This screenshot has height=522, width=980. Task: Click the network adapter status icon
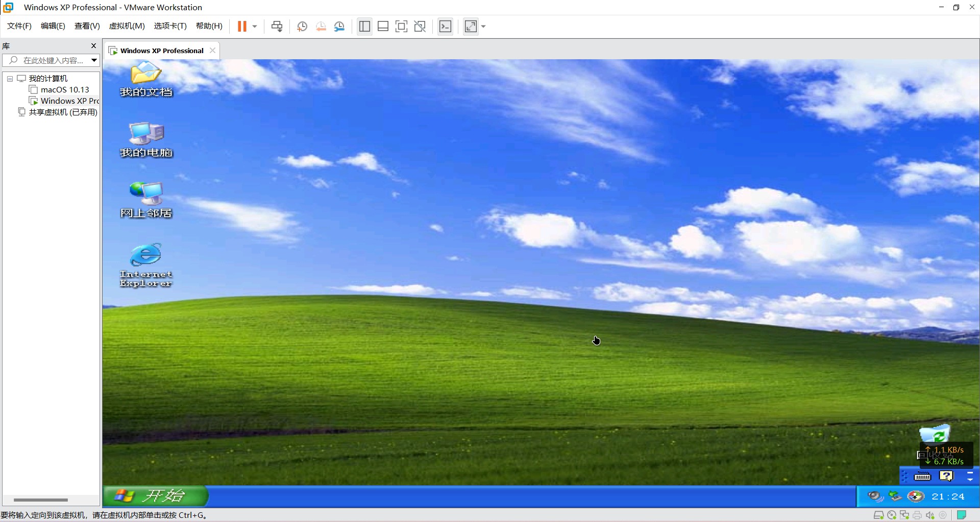904,515
